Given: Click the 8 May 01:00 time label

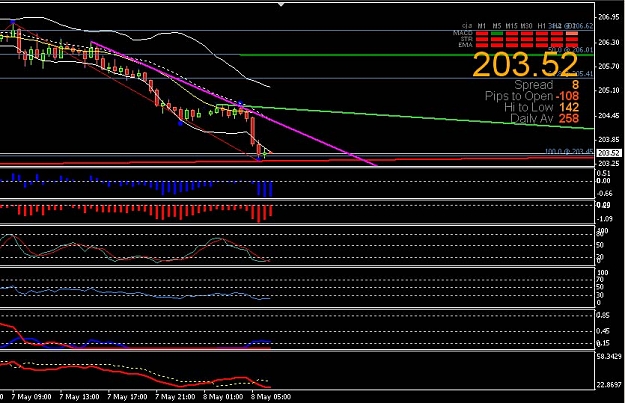Looking at the screenshot, I should pos(223,397).
